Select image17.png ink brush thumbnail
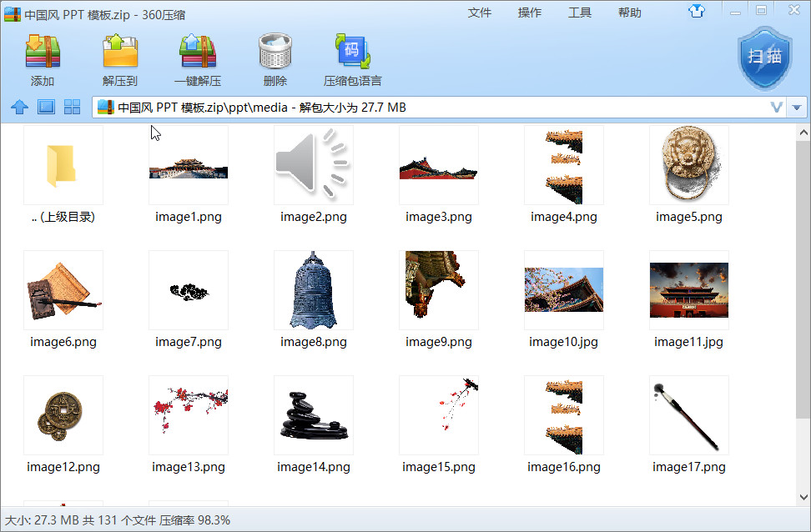Viewport: 811px width, 532px height. [x=689, y=415]
